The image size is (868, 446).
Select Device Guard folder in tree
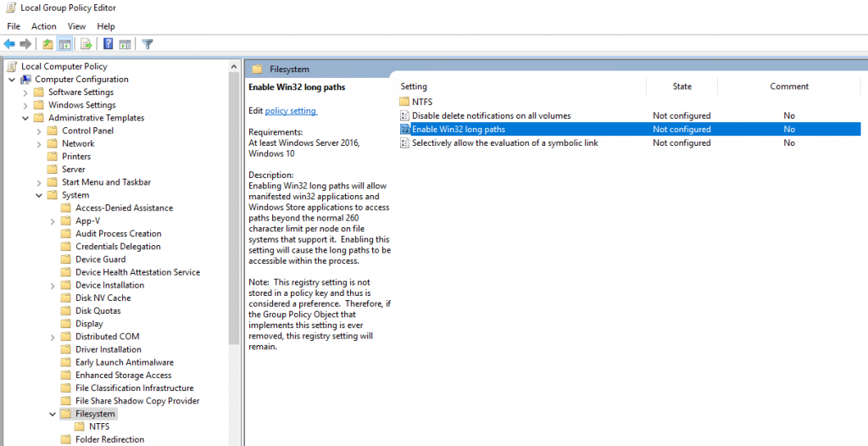tap(100, 259)
